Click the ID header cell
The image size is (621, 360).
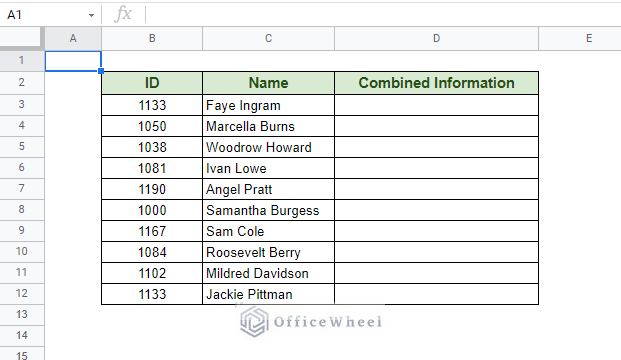152,83
